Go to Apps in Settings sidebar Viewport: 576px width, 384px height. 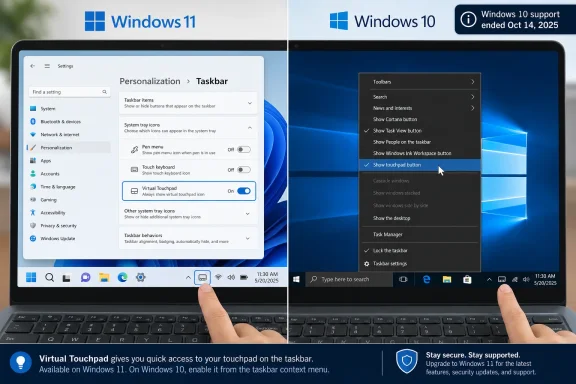(x=69, y=161)
